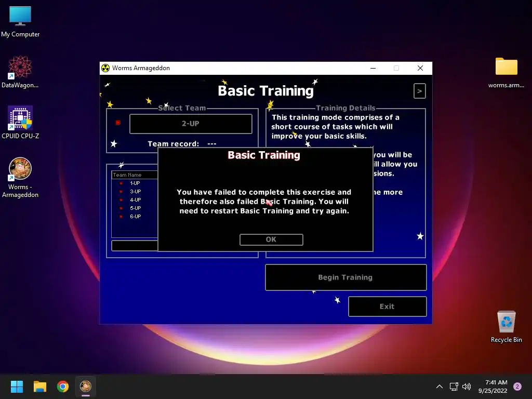
Task: Select team 5-UP in the list
Action: click(135, 208)
